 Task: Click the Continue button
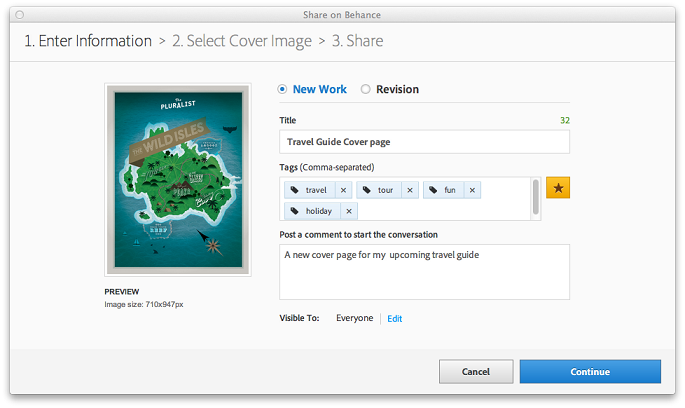pyautogui.click(x=590, y=371)
